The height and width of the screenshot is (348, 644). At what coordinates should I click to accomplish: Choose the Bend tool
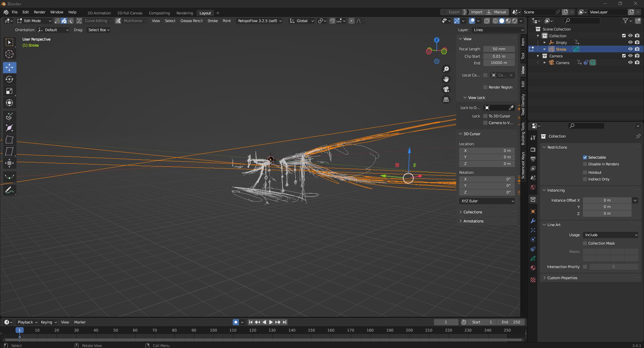coord(9,140)
